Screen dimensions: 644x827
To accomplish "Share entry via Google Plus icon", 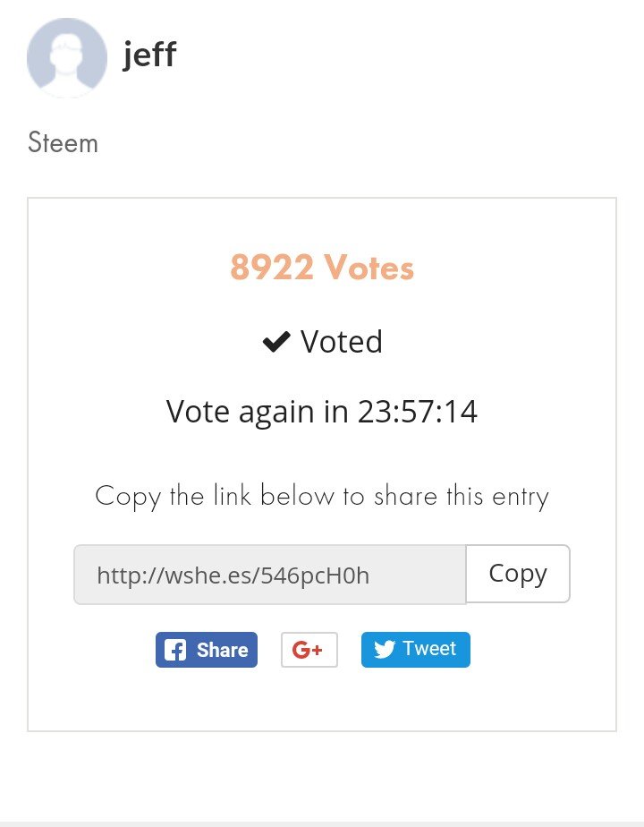I will (309, 649).
